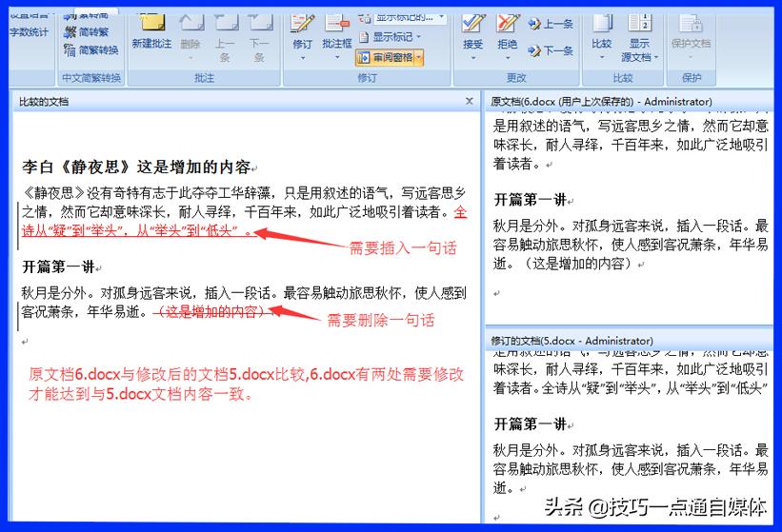Image resolution: width=782 pixels, height=532 pixels.
Task: Expand the 显示源文档 dropdown arrow
Action: (656, 58)
